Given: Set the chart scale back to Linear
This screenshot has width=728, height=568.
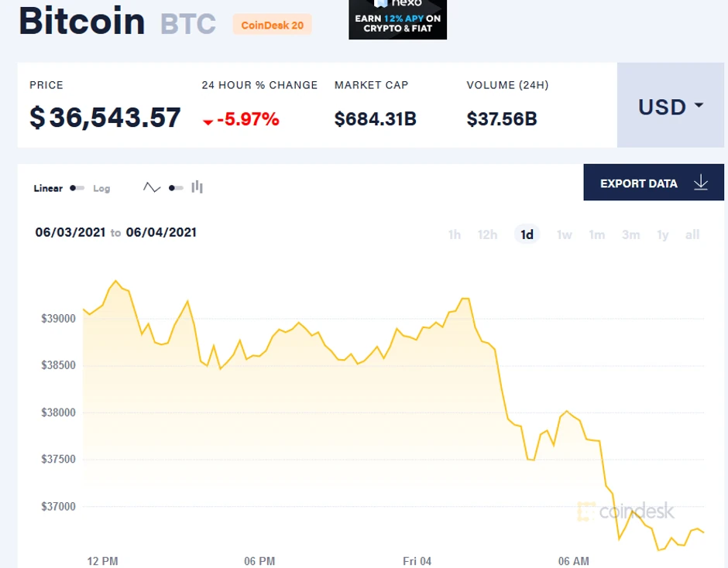Looking at the screenshot, I should coord(47,188).
